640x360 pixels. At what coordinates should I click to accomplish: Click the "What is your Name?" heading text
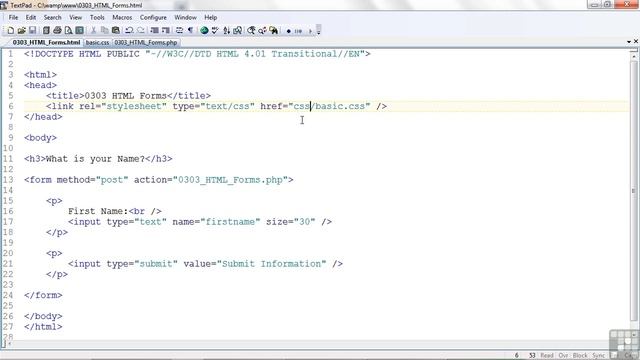point(96,159)
